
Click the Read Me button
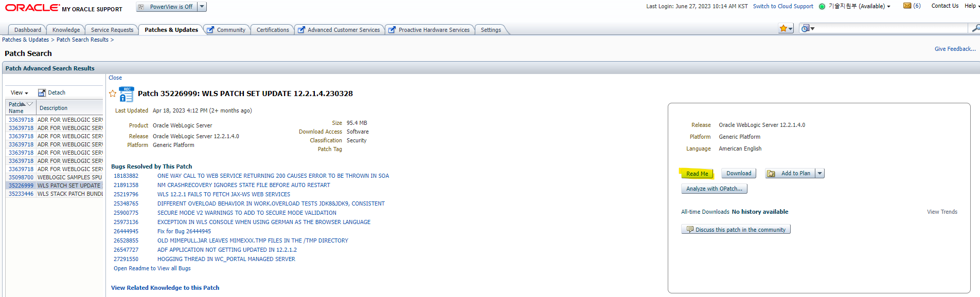tap(697, 174)
